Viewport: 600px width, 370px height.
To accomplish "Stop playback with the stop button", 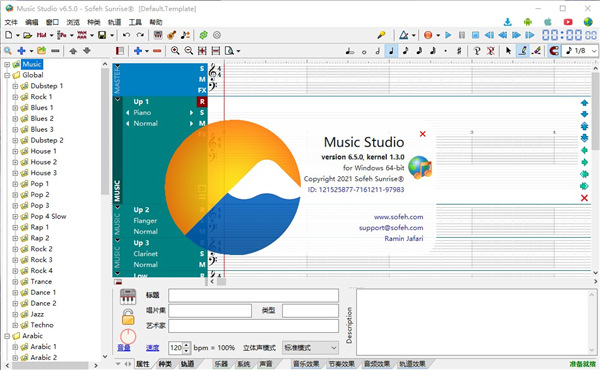I will [x=475, y=35].
